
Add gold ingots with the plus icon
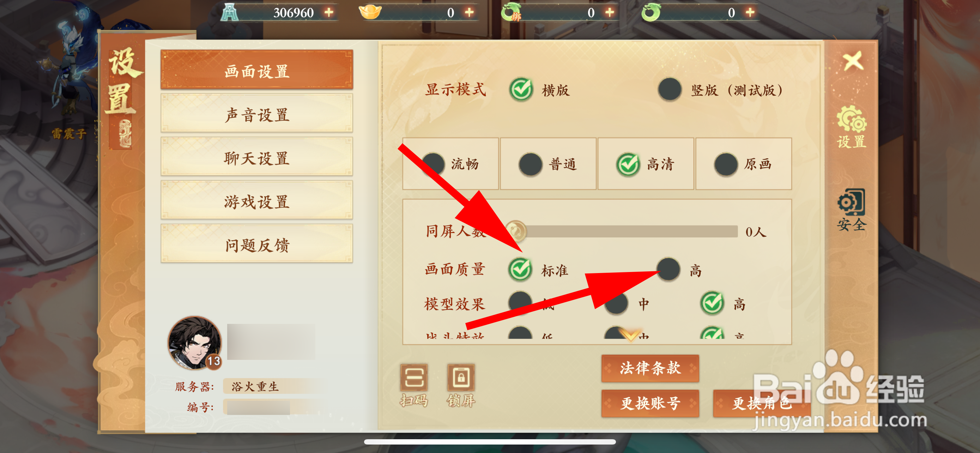pos(470,12)
